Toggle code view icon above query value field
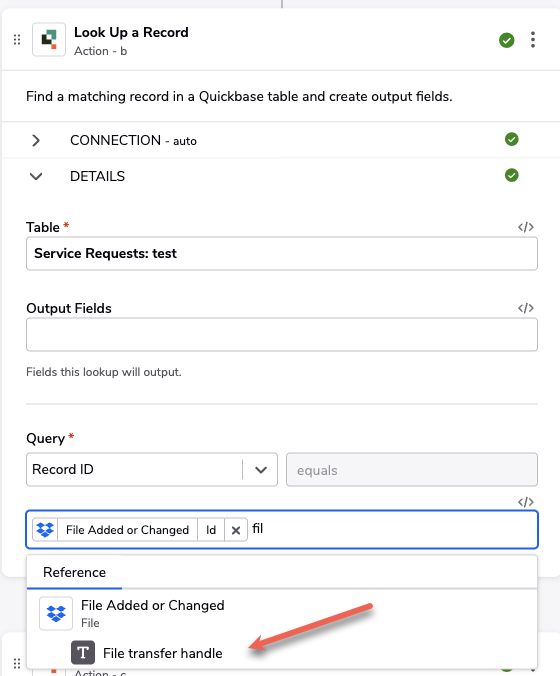Image resolution: width=560 pixels, height=676 pixels. (x=526, y=502)
